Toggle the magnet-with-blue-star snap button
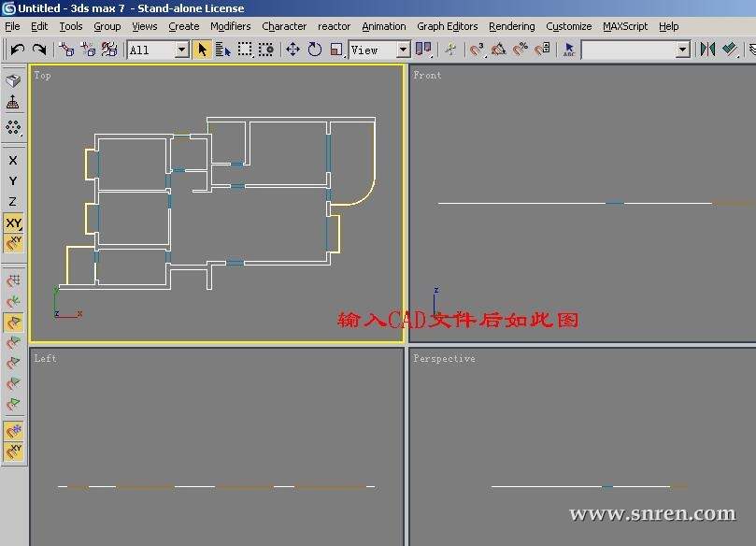The height and width of the screenshot is (546, 756). coord(13,430)
